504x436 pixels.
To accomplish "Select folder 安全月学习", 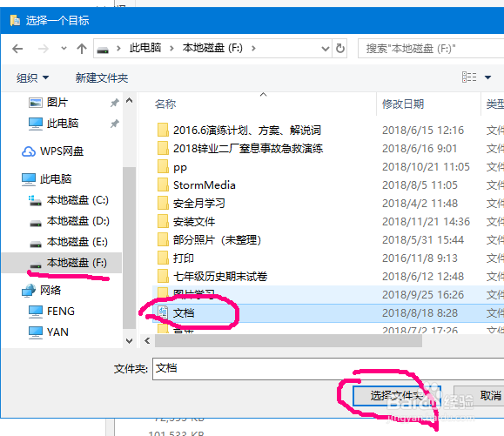I will pyautogui.click(x=199, y=204).
